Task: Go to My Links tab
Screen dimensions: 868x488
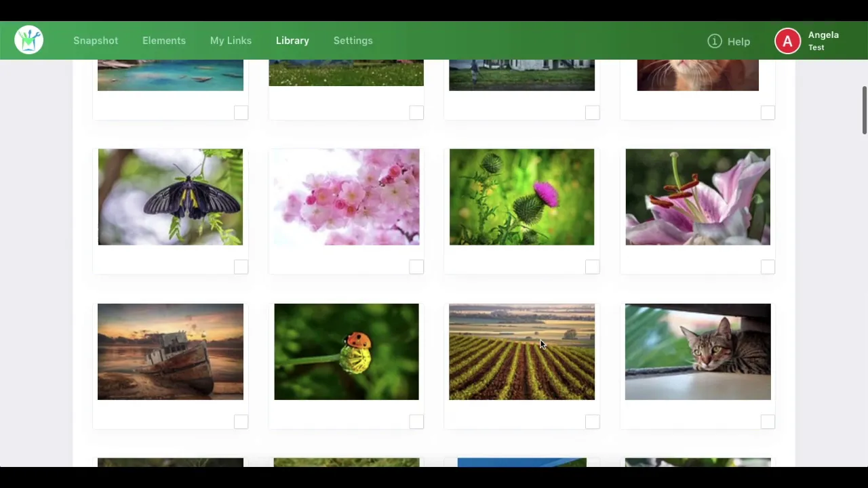Action: 231,41
